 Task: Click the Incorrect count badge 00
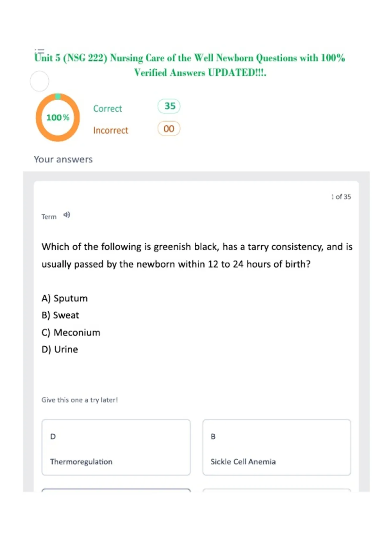(169, 129)
